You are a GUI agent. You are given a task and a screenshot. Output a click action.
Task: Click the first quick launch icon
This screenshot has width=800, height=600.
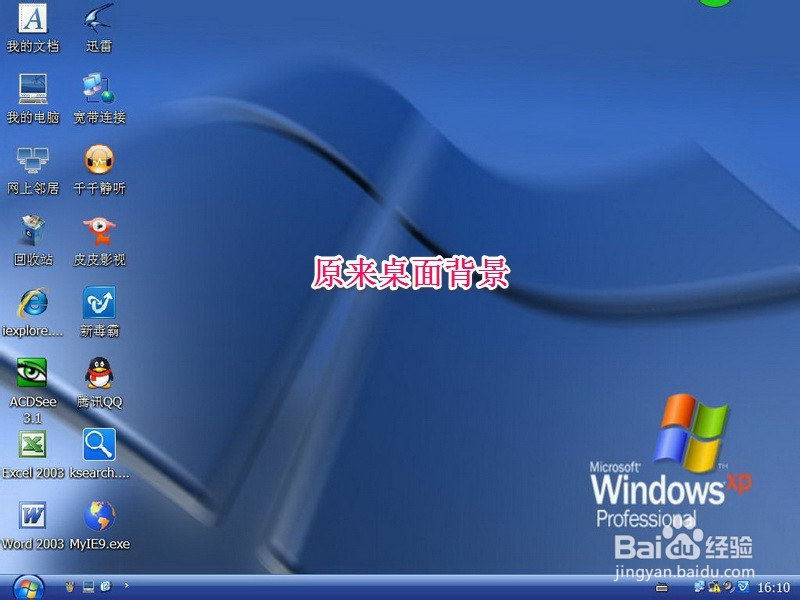click(x=70, y=586)
